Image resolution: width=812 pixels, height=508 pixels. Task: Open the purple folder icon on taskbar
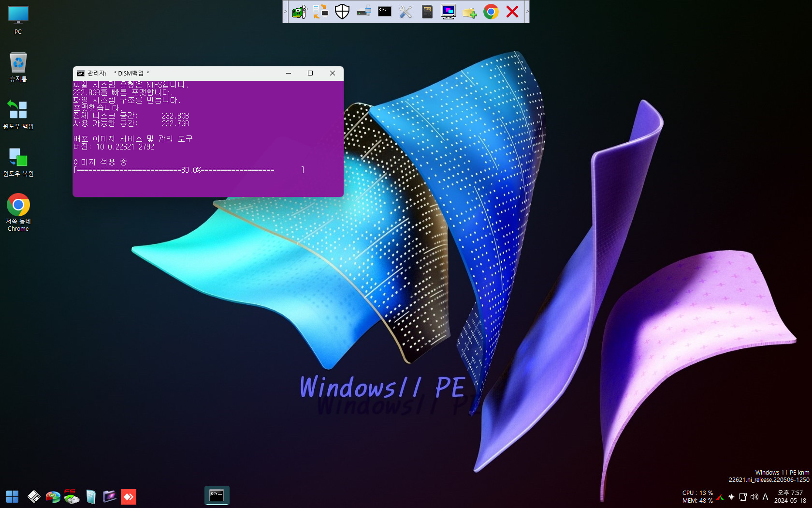click(x=110, y=496)
